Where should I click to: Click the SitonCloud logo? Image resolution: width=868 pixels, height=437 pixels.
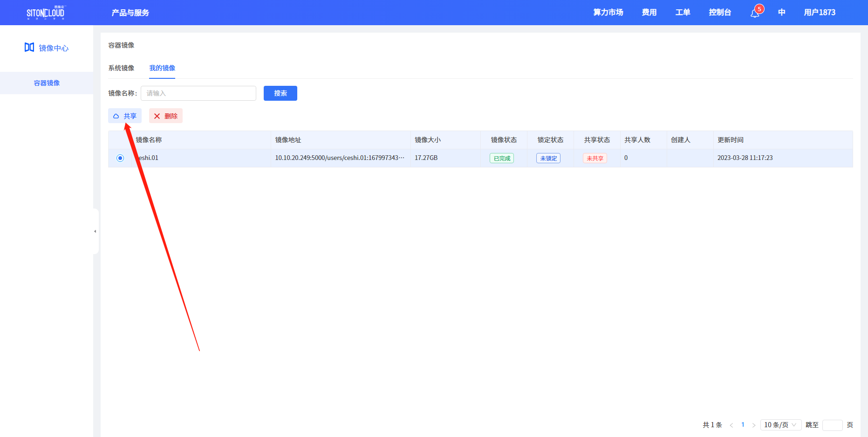pyautogui.click(x=45, y=13)
